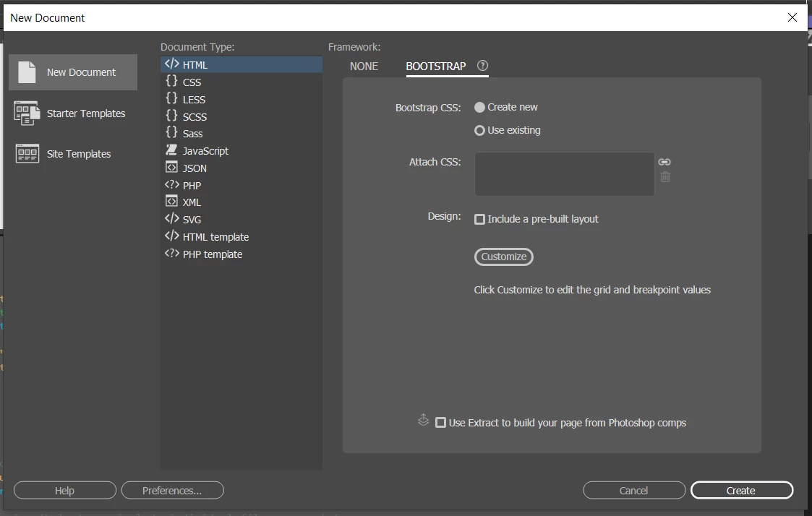812x516 pixels.
Task: Click the HTML document type code icon
Action: 172,64
